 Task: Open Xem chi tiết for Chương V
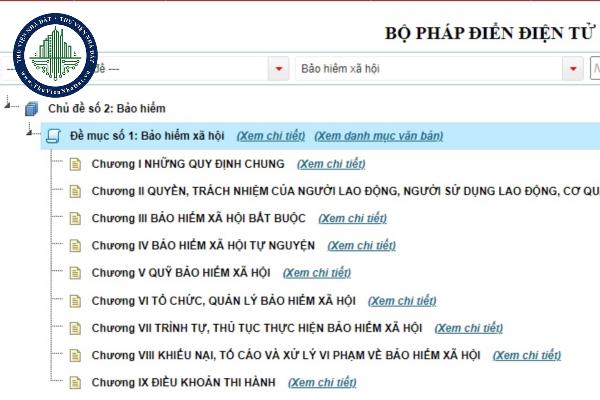click(x=317, y=273)
